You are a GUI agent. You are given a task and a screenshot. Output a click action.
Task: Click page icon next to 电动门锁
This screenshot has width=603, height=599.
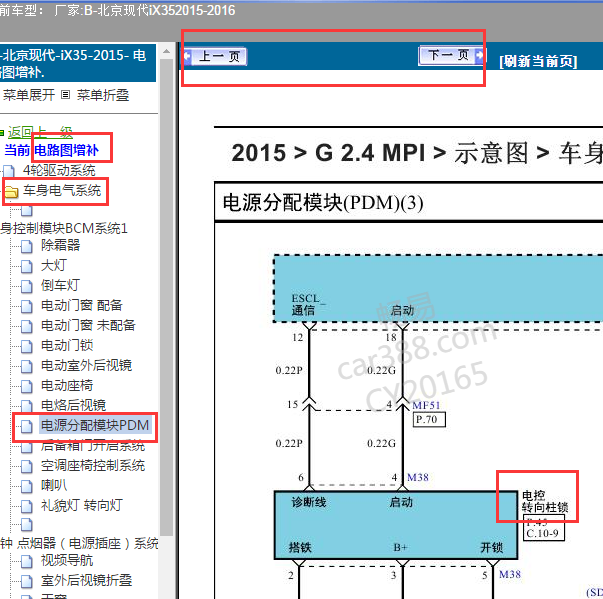pyautogui.click(x=27, y=346)
